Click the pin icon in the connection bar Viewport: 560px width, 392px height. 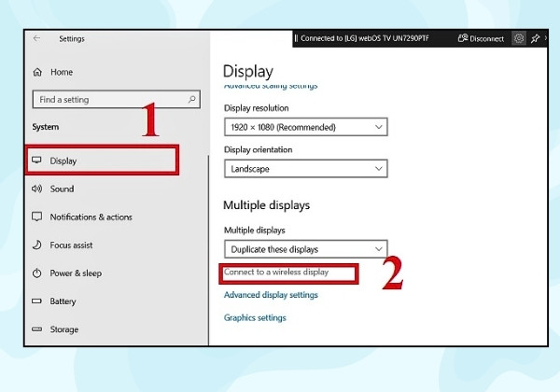[x=535, y=38]
